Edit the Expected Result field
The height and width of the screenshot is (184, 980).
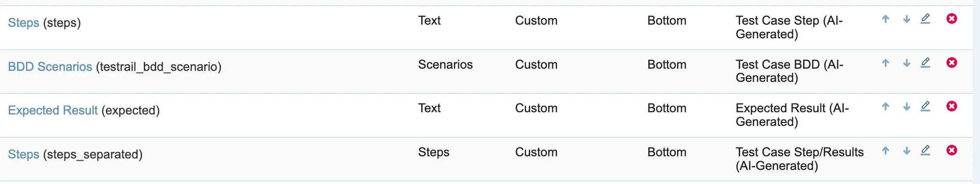[925, 107]
